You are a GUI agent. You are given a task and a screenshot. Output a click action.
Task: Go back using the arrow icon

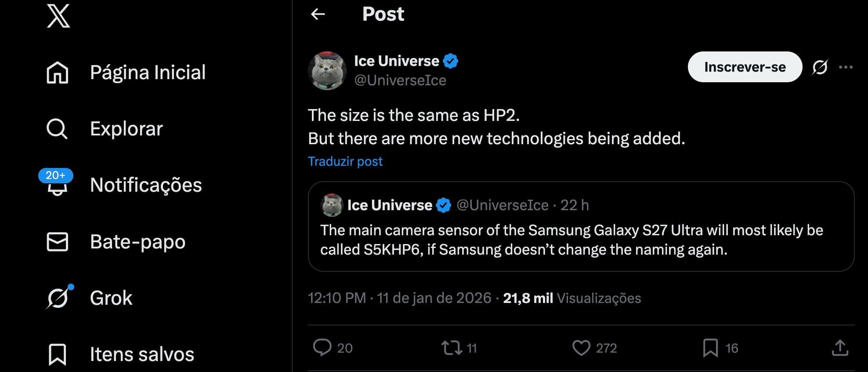coord(318,15)
